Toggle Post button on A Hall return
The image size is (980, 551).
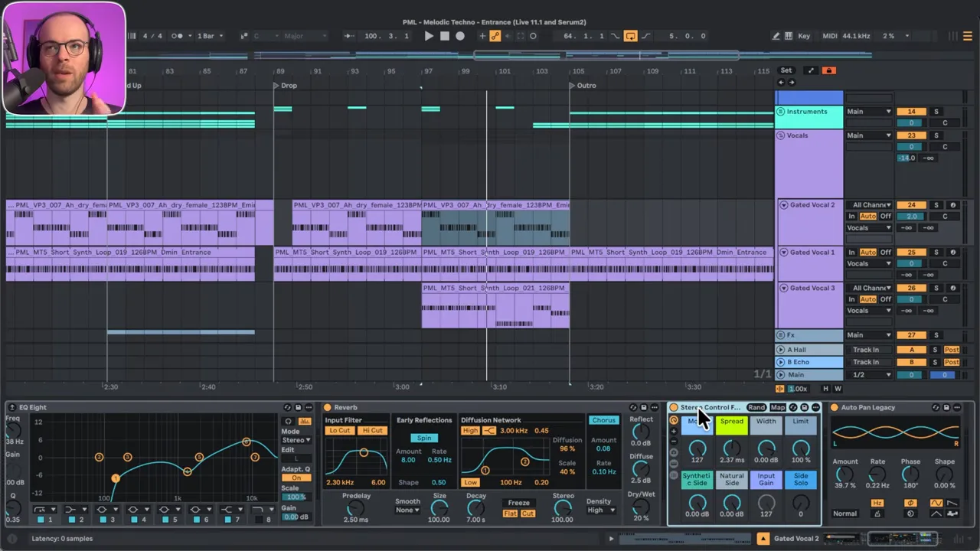tap(952, 350)
